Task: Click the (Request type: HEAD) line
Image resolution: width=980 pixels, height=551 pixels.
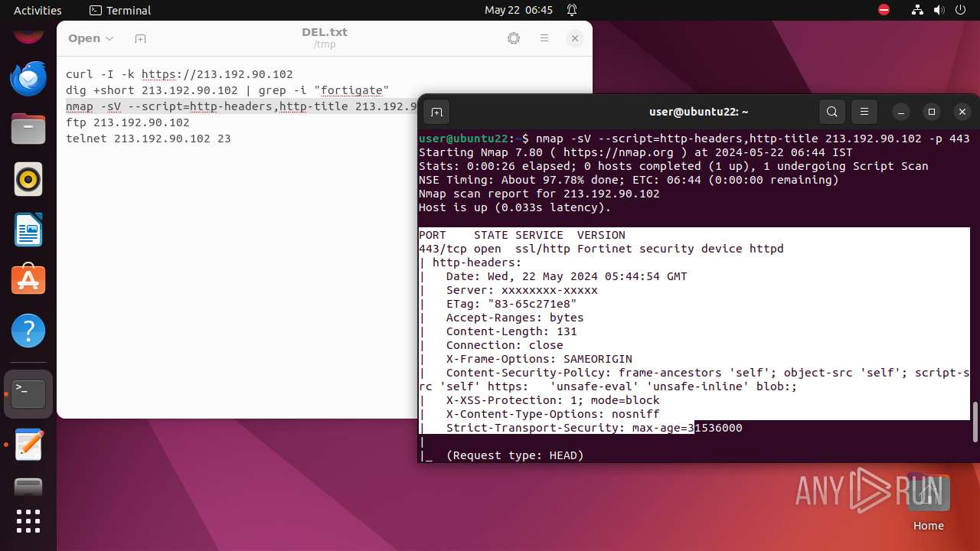Action: coord(514,455)
